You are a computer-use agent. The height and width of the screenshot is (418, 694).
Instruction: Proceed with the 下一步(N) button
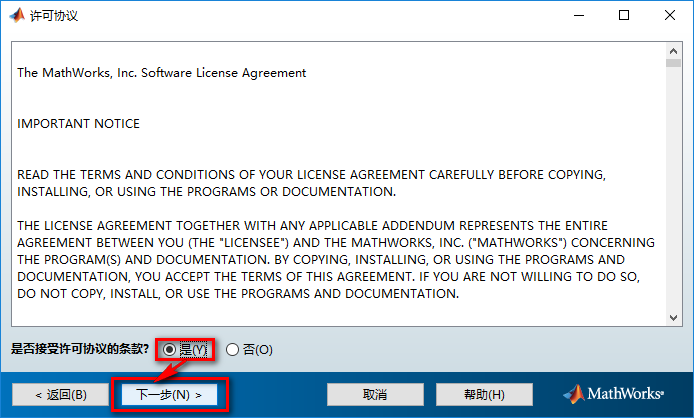(x=168, y=394)
